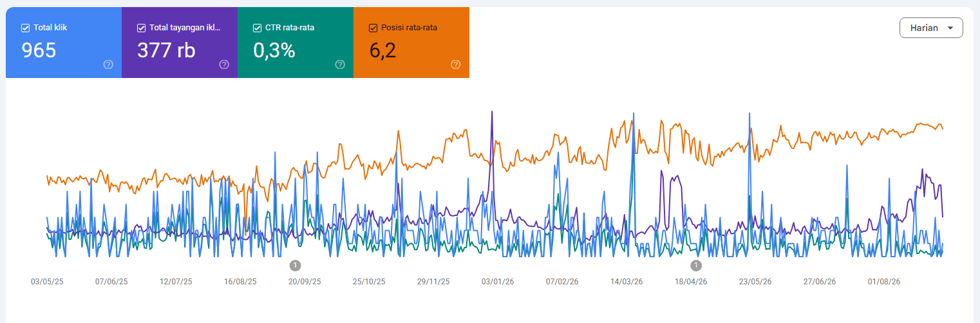Uncheck the Total klik checkbox
This screenshot has width=980, height=323.
click(25, 28)
